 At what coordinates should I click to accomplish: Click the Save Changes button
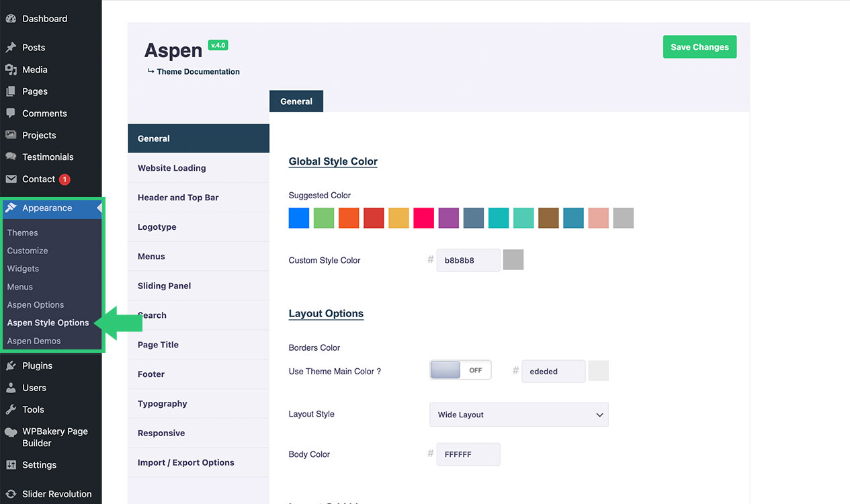(x=699, y=47)
